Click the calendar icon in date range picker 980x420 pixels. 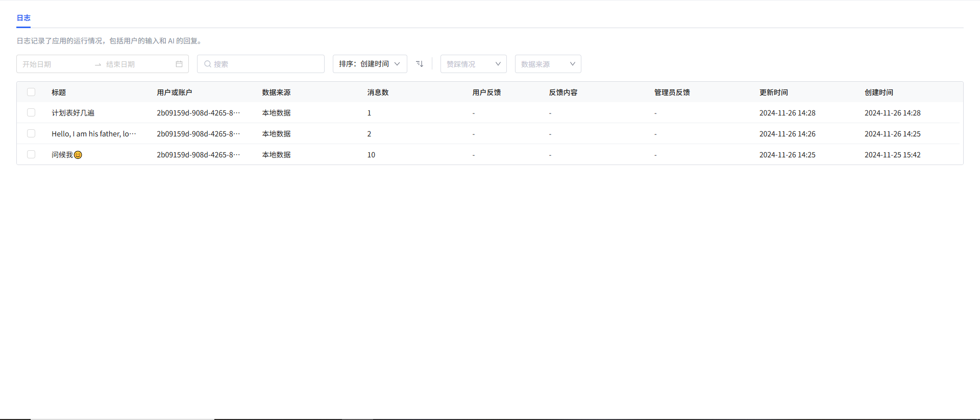[x=179, y=64]
